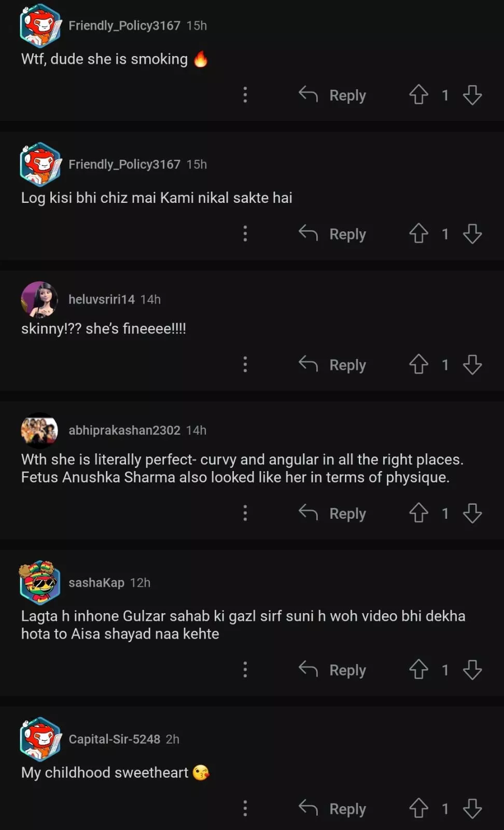Downvote the "My childhood sweetheart" comment
Screen dimensions: 504x830
tap(472, 808)
